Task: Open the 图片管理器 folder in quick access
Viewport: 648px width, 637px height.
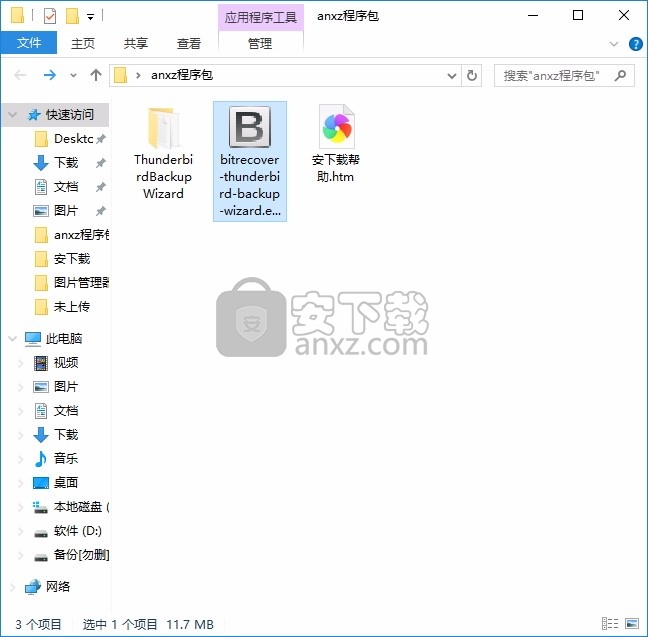Action: (81, 283)
